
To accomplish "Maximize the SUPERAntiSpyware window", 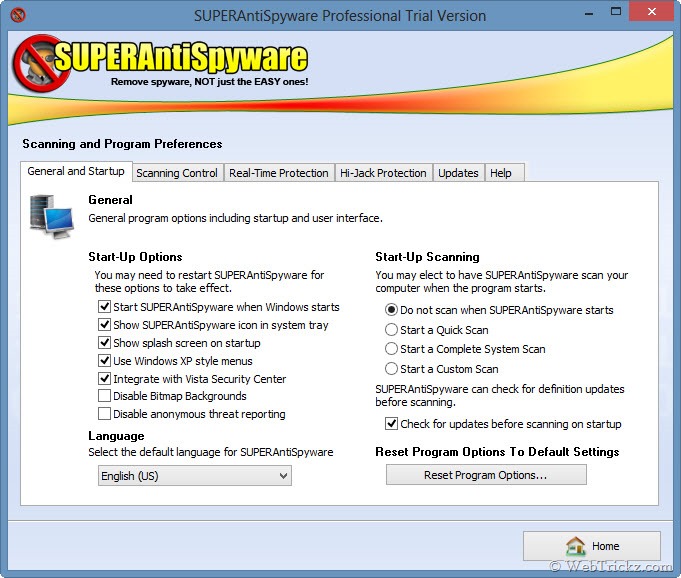I will click(x=616, y=12).
